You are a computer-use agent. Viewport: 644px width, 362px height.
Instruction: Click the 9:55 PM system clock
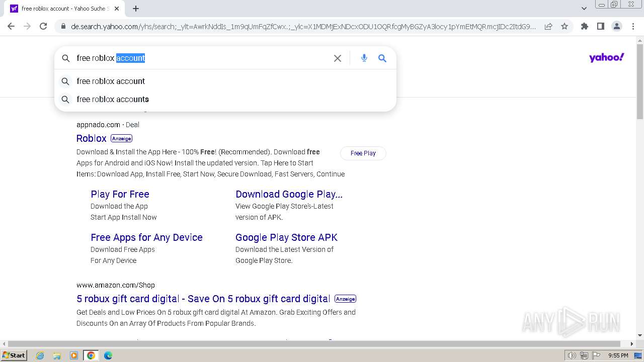618,355
